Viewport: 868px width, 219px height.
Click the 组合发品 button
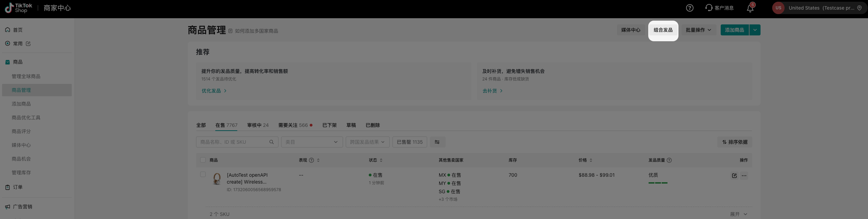pyautogui.click(x=663, y=30)
